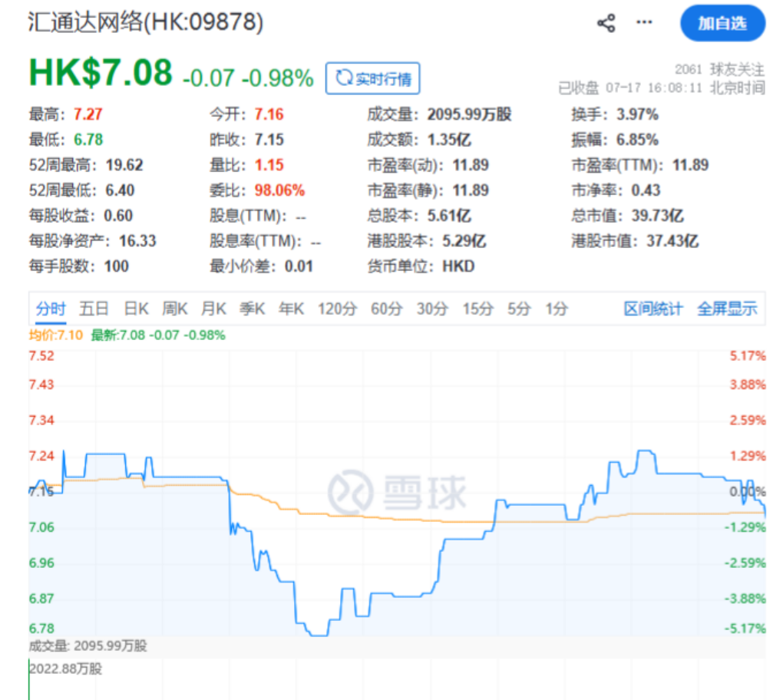Click the 市净率 value 0.43
This screenshot has height=700, width=783.
[646, 190]
